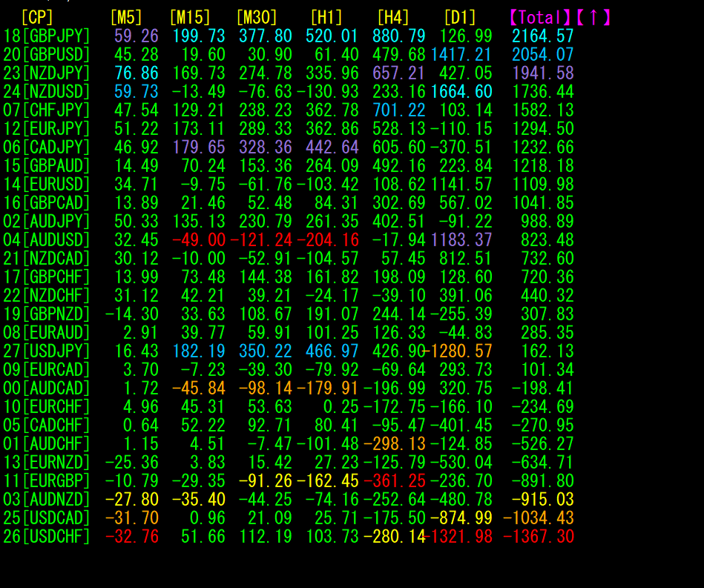This screenshot has height=588, width=704.
Task: Click the [D1] column header
Action: click(460, 18)
